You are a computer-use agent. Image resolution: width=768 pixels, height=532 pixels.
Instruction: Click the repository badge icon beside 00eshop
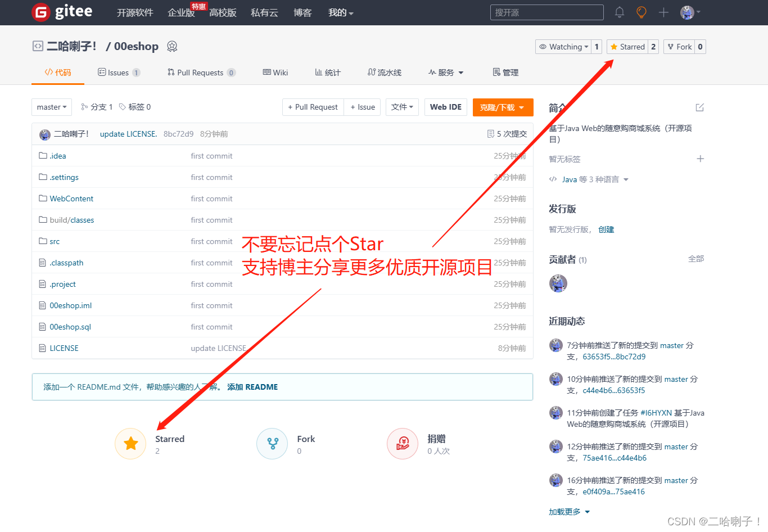(172, 47)
